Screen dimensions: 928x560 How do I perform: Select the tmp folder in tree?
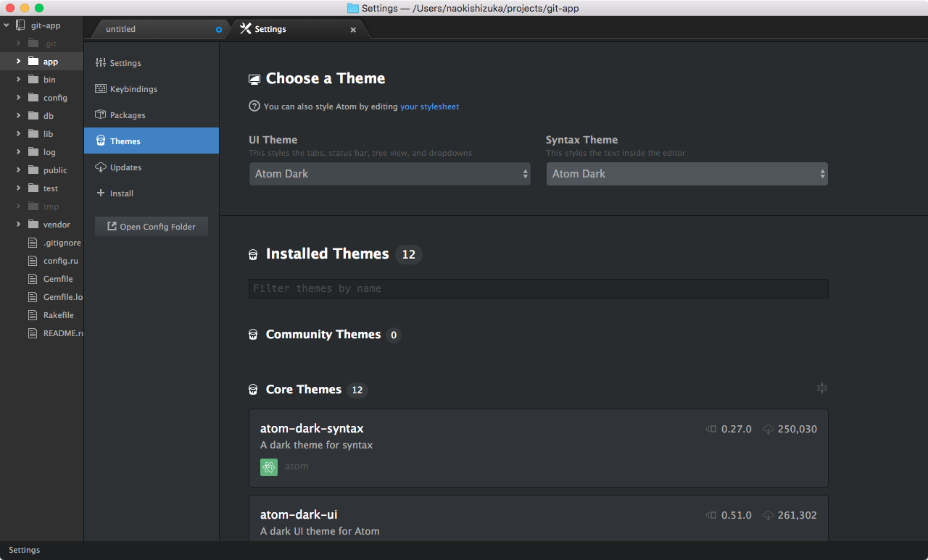[42, 206]
